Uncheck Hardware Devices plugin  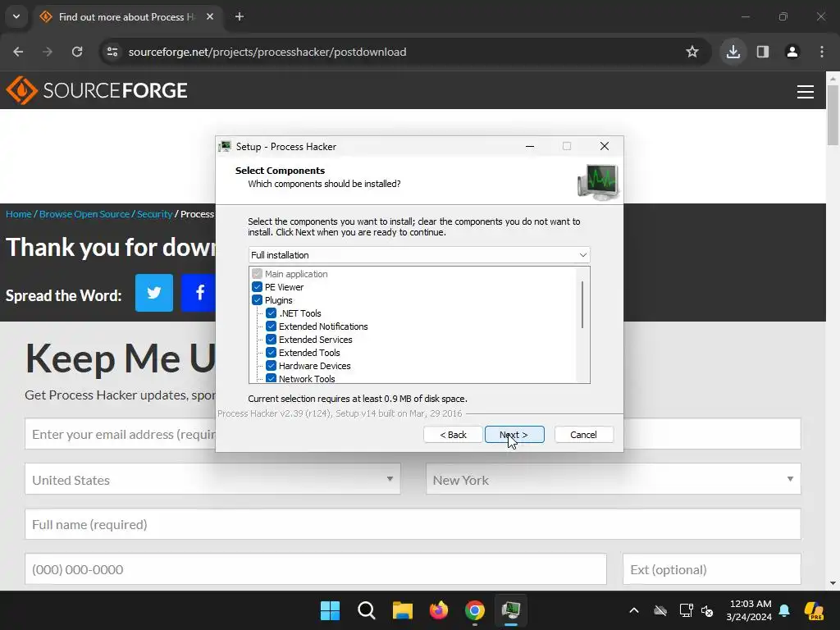(271, 366)
